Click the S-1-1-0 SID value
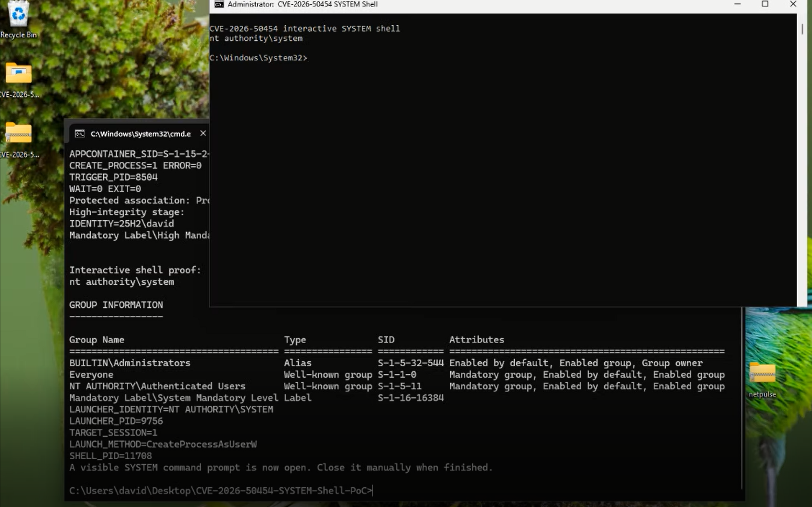Viewport: 812px width, 507px height. coord(397,375)
